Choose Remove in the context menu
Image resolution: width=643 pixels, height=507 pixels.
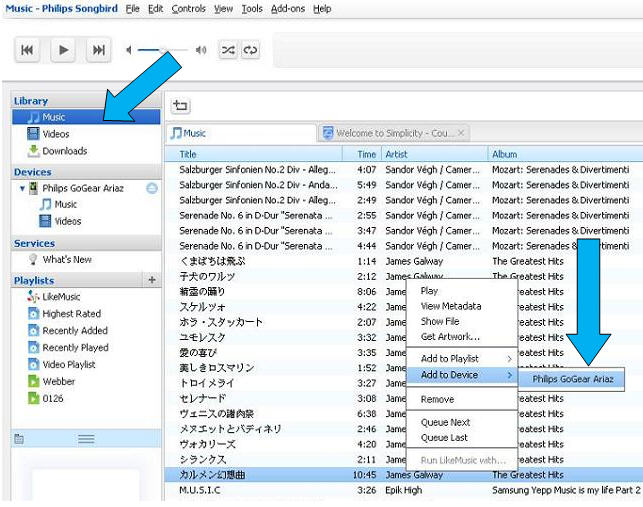pos(462,399)
